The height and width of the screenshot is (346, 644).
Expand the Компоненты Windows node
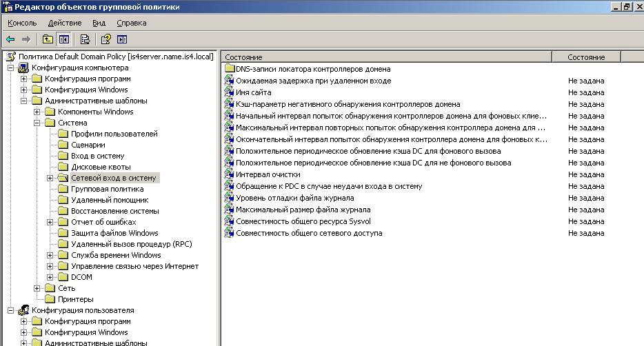pyautogui.click(x=37, y=112)
